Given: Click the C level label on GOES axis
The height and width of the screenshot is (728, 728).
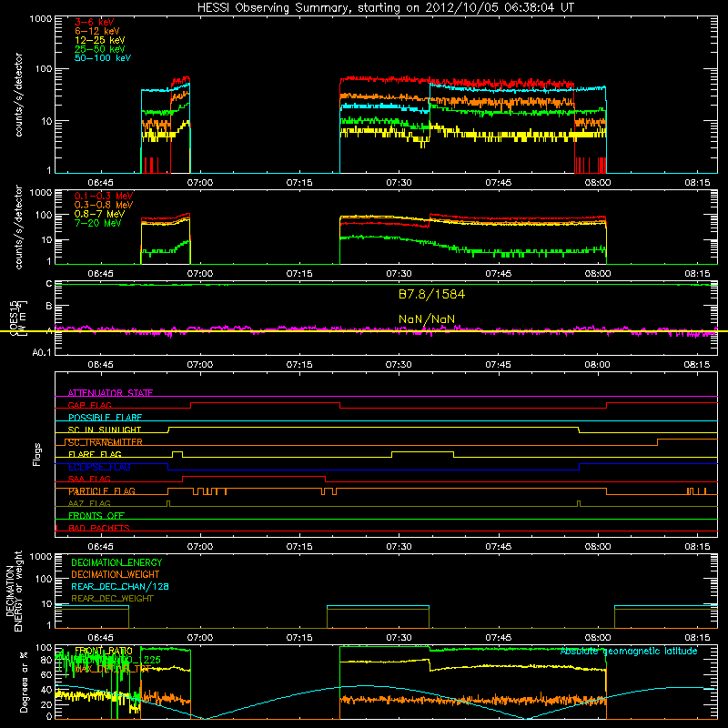Looking at the screenshot, I should pyautogui.click(x=49, y=283).
